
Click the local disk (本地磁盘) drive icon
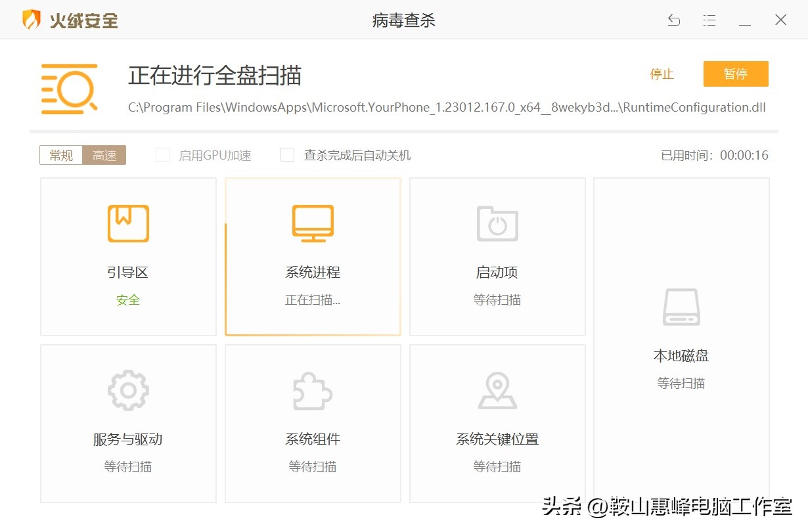pyautogui.click(x=681, y=307)
